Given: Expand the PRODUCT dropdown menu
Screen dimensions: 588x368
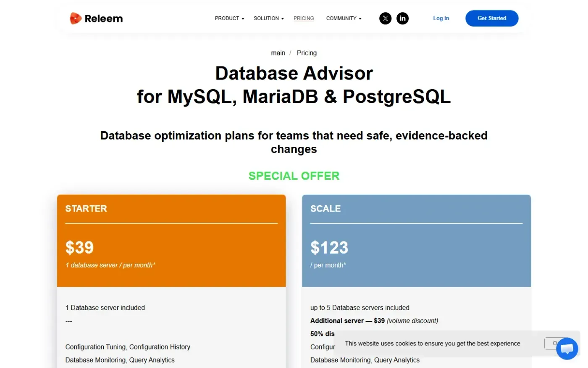Looking at the screenshot, I should pos(229,19).
